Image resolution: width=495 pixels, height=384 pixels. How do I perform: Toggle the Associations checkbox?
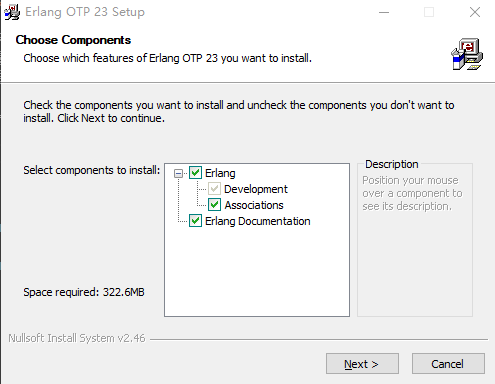214,205
